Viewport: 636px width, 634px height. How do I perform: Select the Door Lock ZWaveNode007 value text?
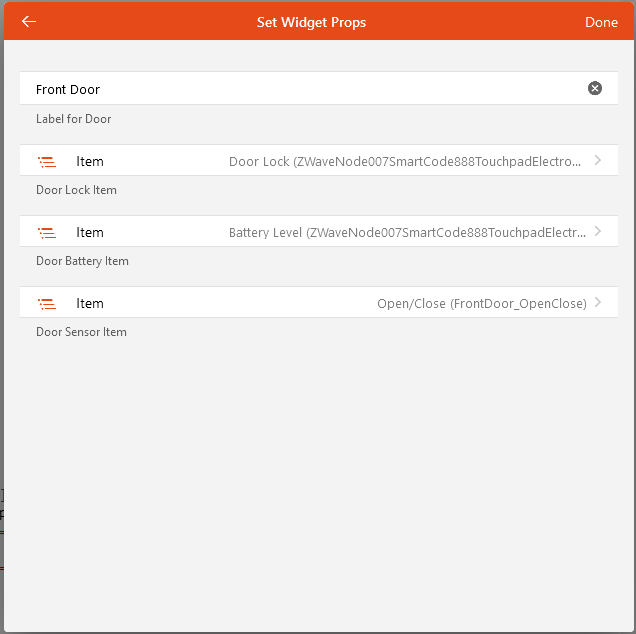coord(404,161)
